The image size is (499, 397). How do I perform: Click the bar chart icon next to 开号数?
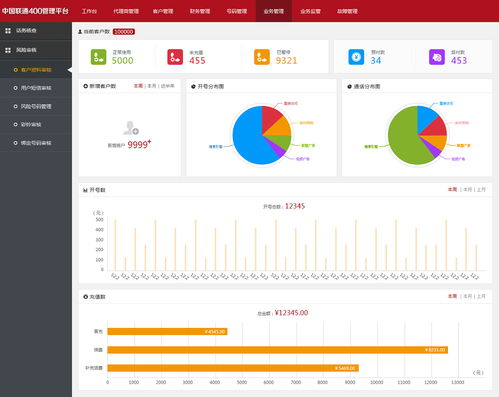(85, 190)
